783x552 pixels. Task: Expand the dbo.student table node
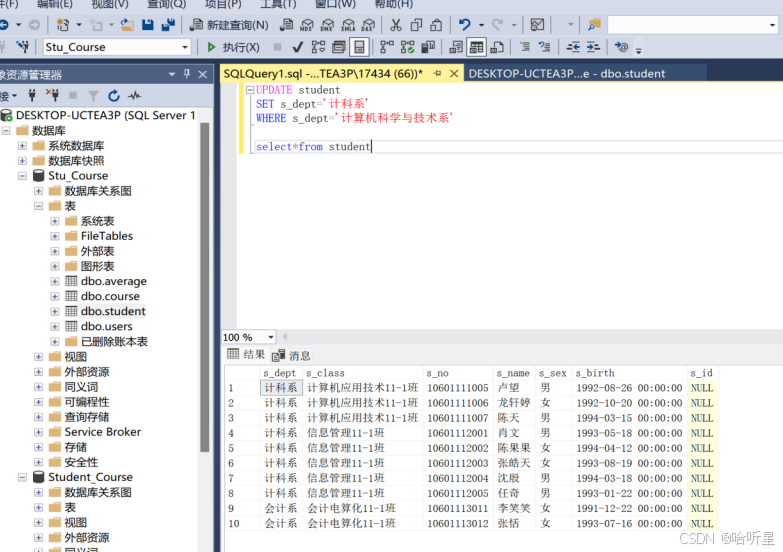[x=54, y=311]
